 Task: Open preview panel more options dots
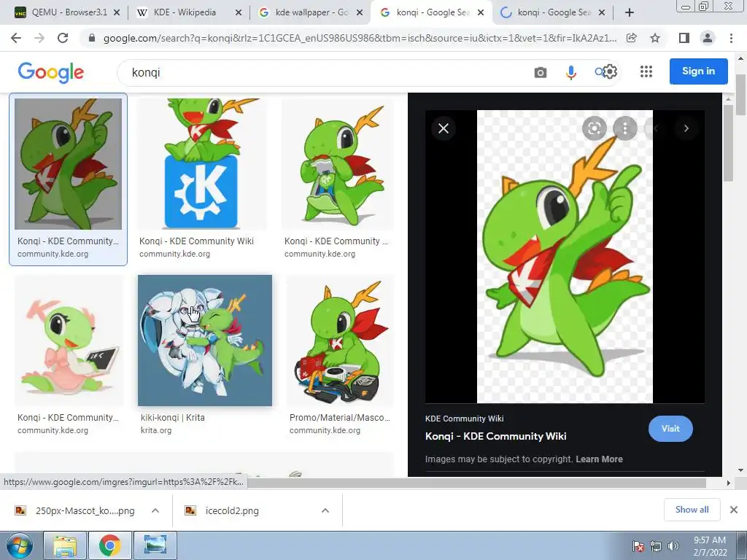click(625, 128)
